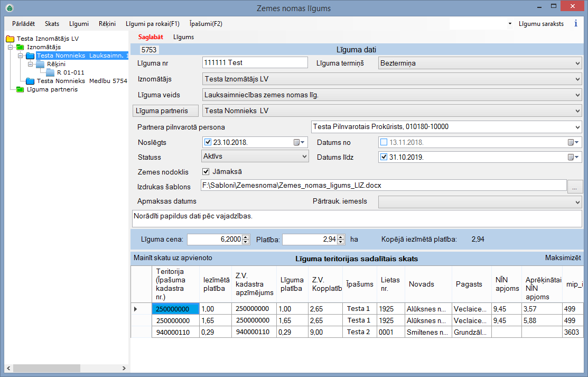Viewport: 588px width, 377px height.
Task: Click the blue info icon in toolbar
Action: coord(575,24)
